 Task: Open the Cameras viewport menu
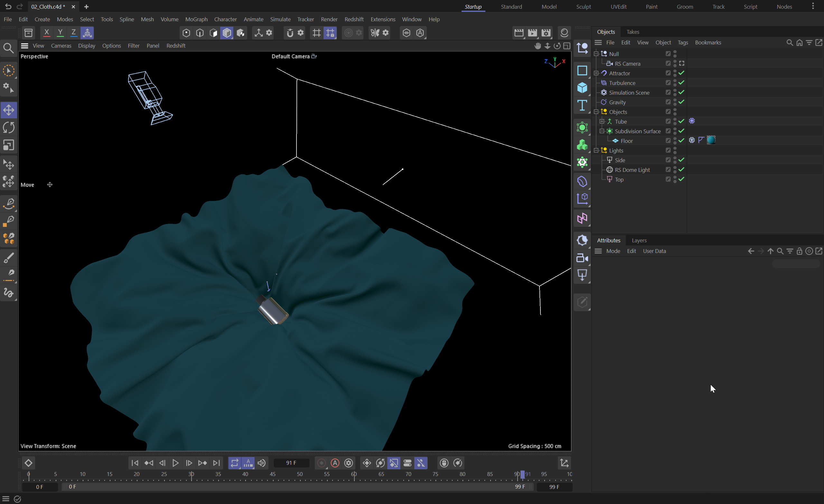point(61,46)
